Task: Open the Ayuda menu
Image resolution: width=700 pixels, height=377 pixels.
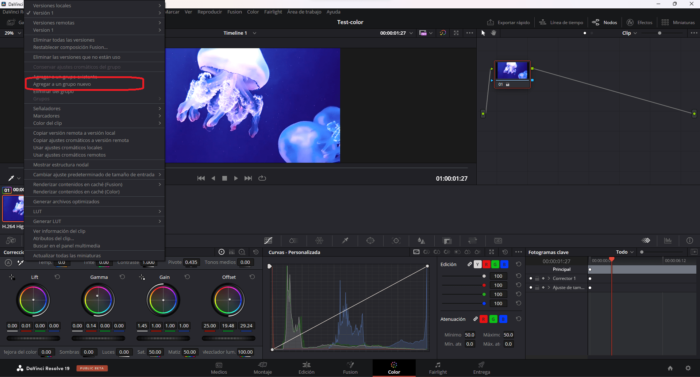Action: 333,12
